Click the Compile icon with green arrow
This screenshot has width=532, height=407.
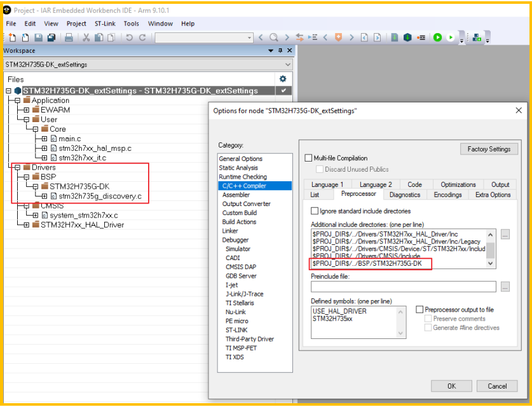point(394,38)
